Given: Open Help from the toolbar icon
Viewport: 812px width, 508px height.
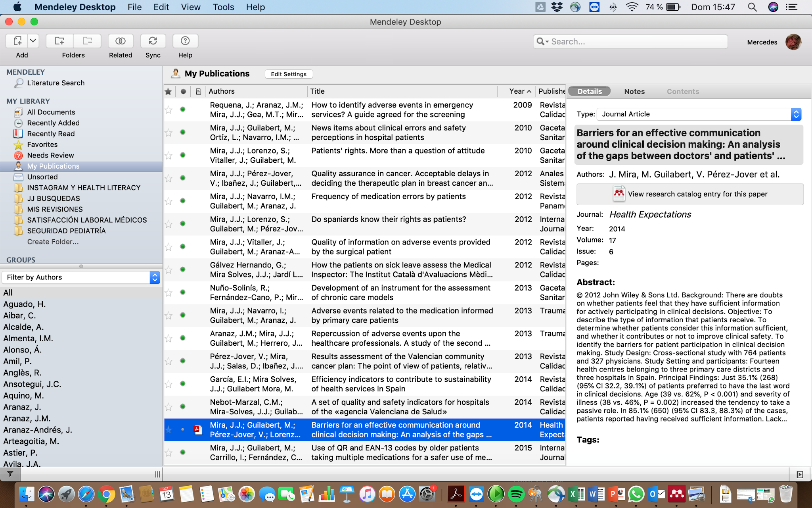Looking at the screenshot, I should pyautogui.click(x=185, y=41).
